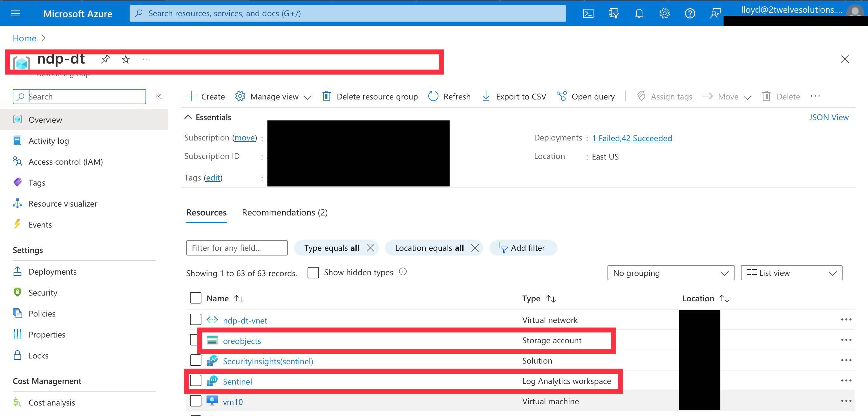
Task: Open the Help question mark icon
Action: (690, 13)
